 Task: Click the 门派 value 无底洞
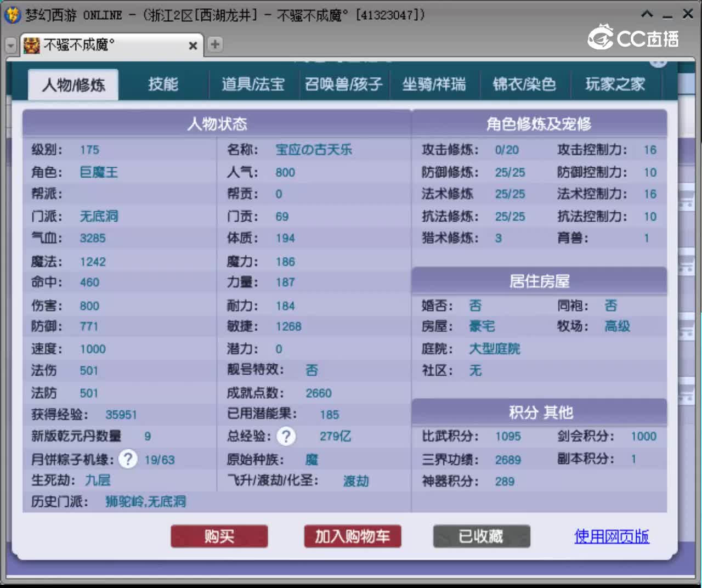pos(99,216)
